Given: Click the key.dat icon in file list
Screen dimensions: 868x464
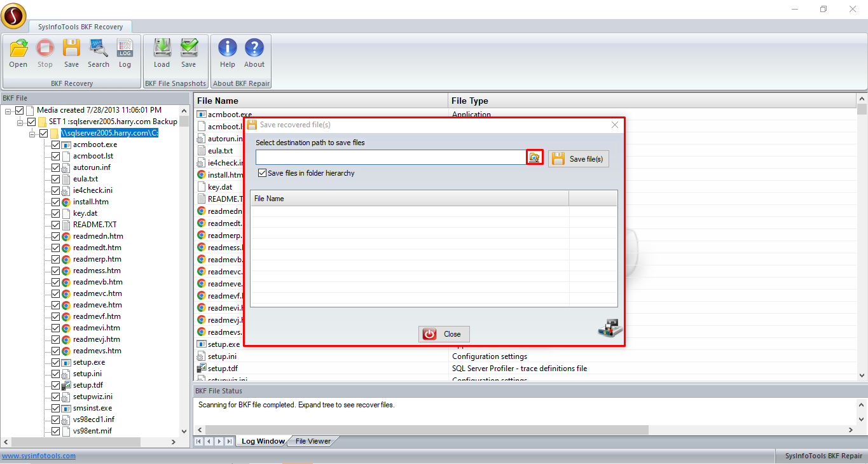Looking at the screenshot, I should 202,187.
